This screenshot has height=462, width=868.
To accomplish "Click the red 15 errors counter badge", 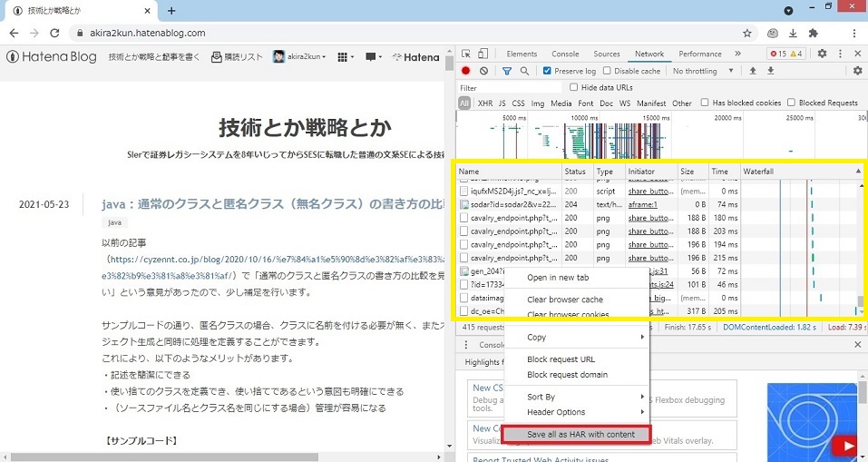I will coord(778,54).
